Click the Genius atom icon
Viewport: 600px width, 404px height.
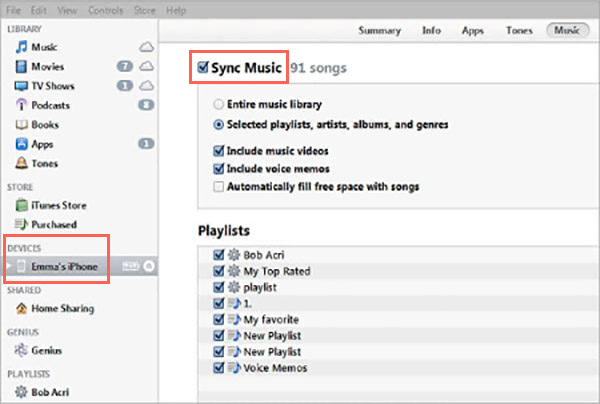[x=21, y=350]
